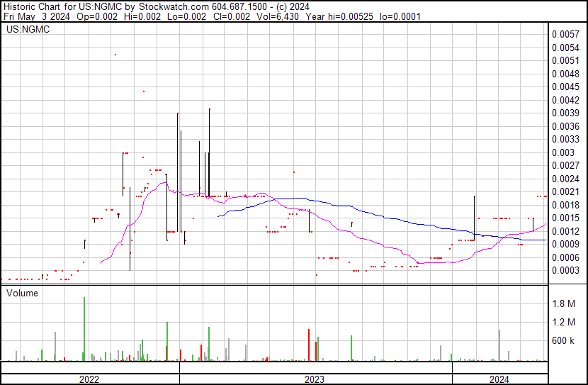Image resolution: width=588 pixels, height=385 pixels.
Task: Click the Stockwatch.com title text
Action: tap(174, 7)
